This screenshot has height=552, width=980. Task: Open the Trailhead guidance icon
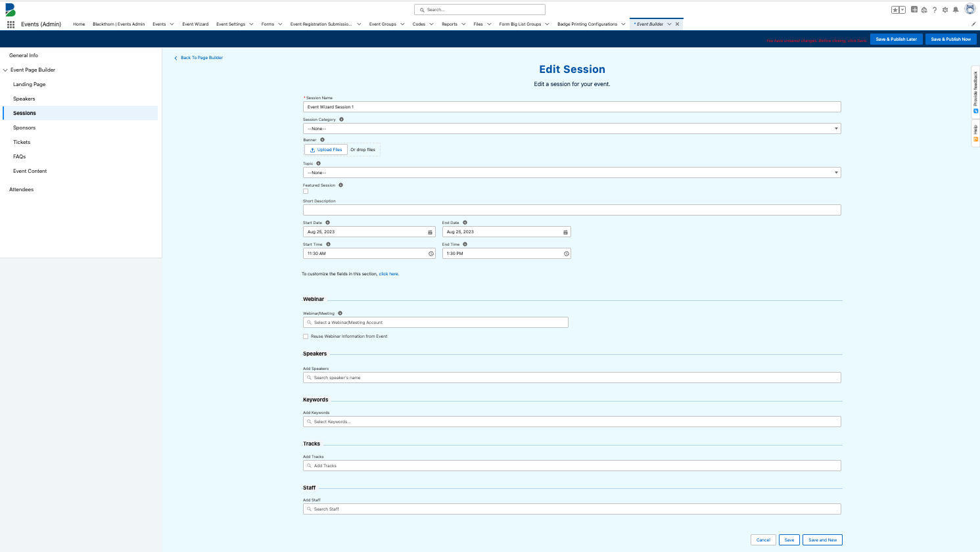[x=924, y=10]
